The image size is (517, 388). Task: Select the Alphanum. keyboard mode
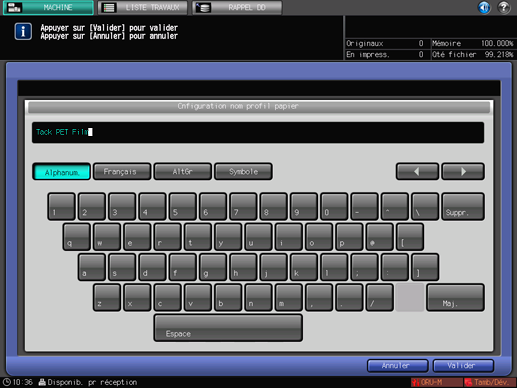[x=62, y=172]
